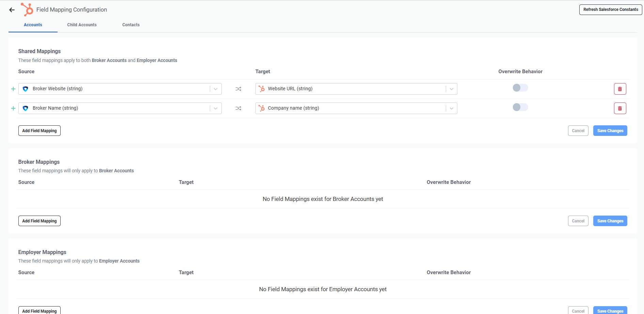The image size is (644, 314).
Task: Click shield icon in Broker Name source field
Action: click(x=25, y=108)
